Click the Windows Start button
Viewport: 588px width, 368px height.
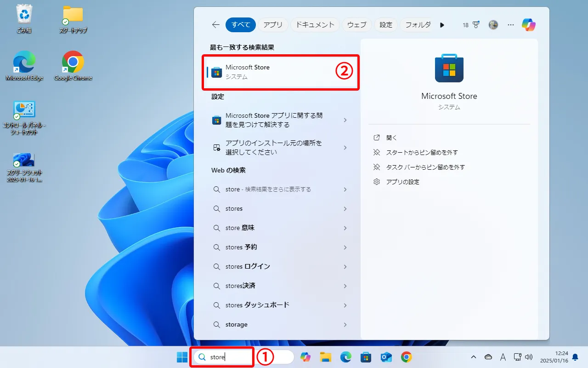tap(182, 357)
